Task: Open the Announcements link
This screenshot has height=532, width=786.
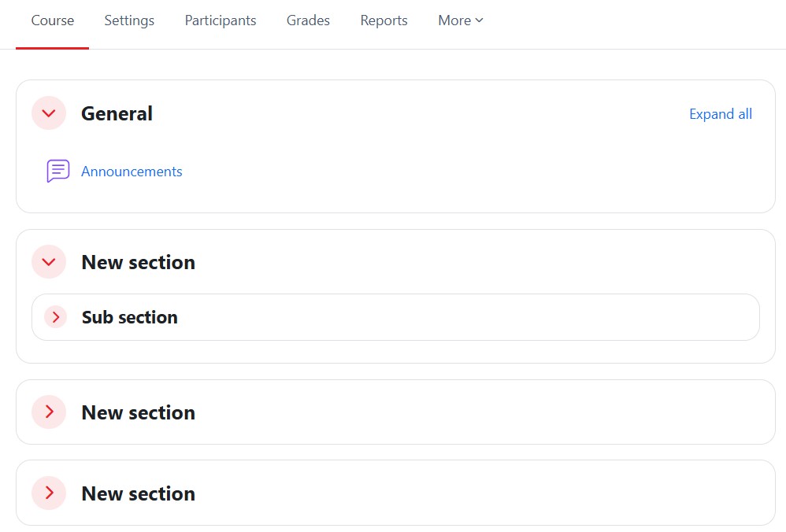Action: click(x=132, y=172)
